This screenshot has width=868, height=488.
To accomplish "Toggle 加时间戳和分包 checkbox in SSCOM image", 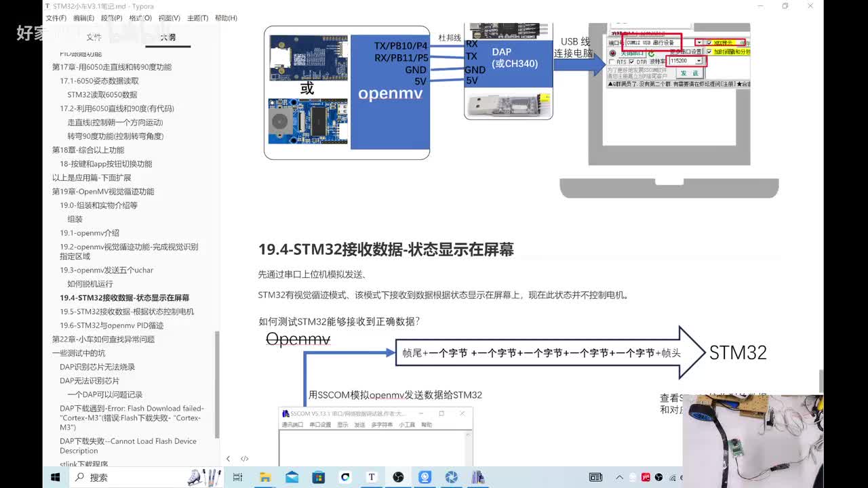I will (x=709, y=52).
